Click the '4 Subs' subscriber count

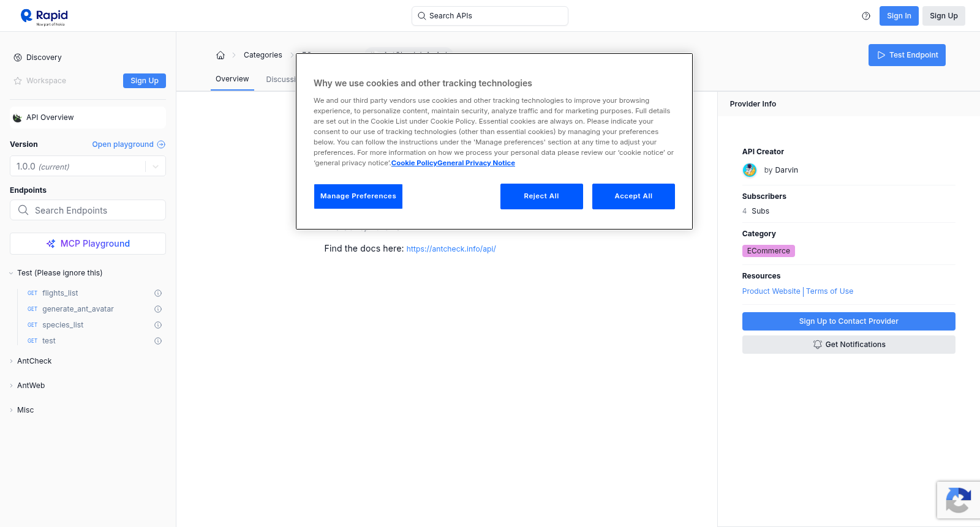click(x=756, y=211)
